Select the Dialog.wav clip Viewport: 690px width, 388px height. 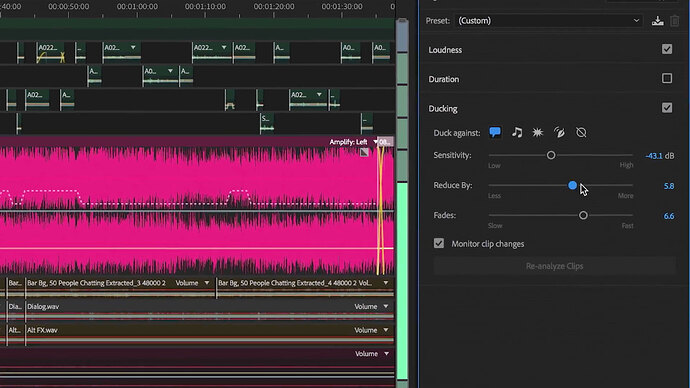[209, 311]
